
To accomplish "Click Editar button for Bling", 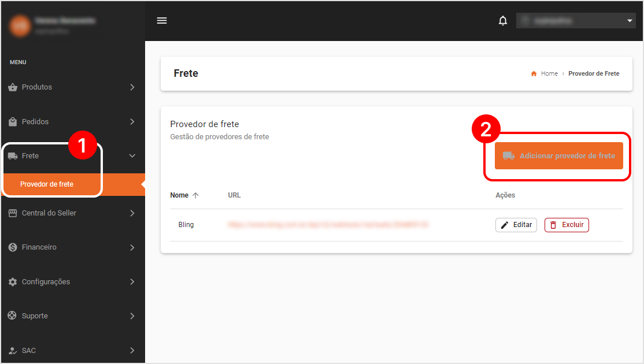I will pyautogui.click(x=516, y=225).
